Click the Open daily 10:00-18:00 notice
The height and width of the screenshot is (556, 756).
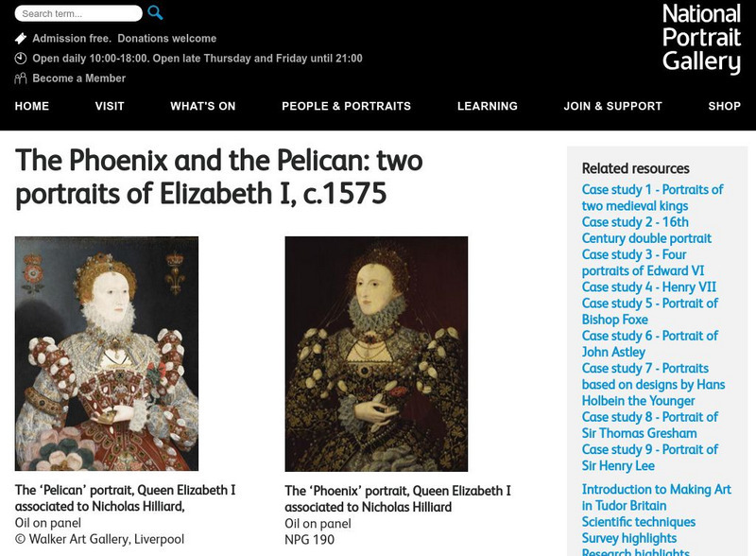click(x=198, y=59)
